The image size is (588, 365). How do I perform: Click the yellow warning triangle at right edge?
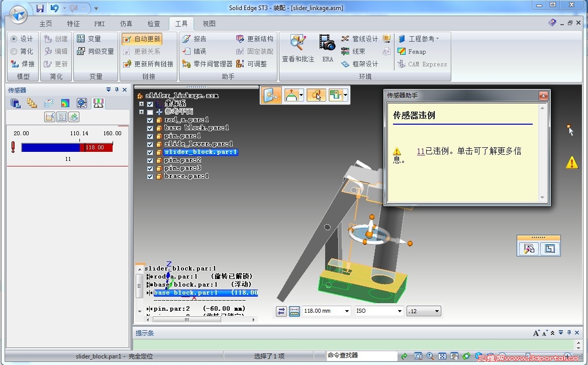point(572,162)
